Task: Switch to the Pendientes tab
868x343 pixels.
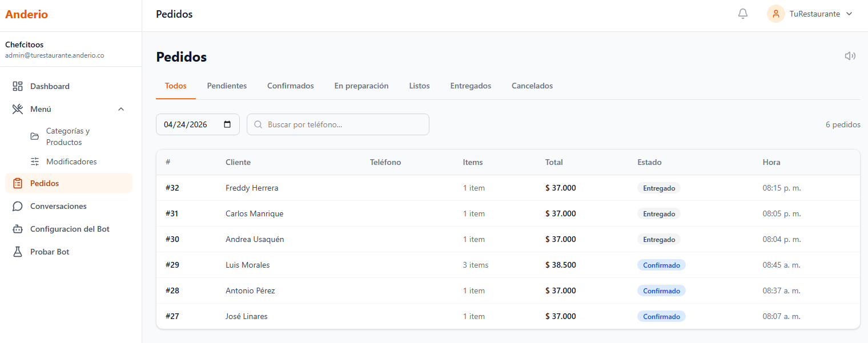Action: coord(227,86)
